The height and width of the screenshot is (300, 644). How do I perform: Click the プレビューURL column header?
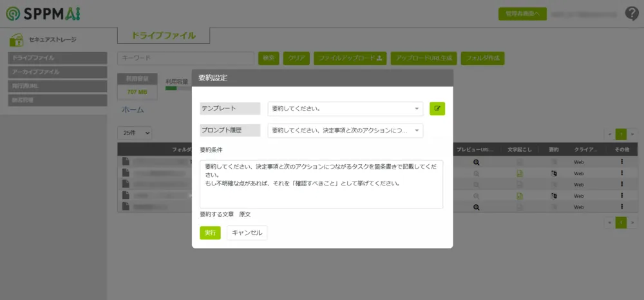pyautogui.click(x=476, y=150)
